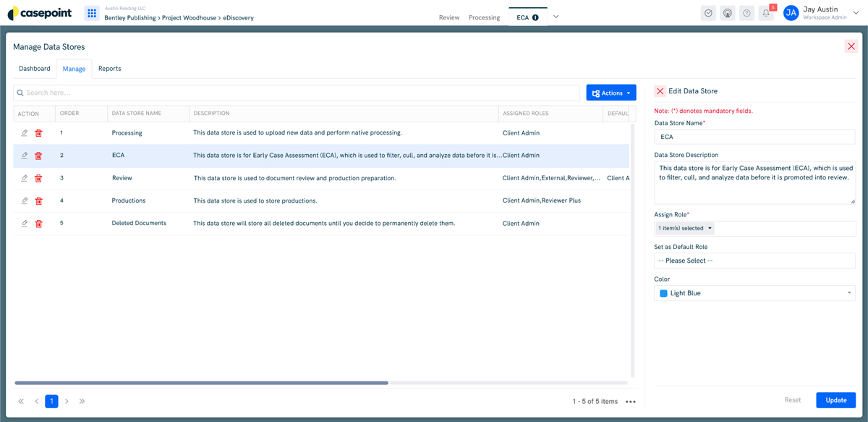
Task: Click the search field in Manage Data Stores
Action: point(289,93)
